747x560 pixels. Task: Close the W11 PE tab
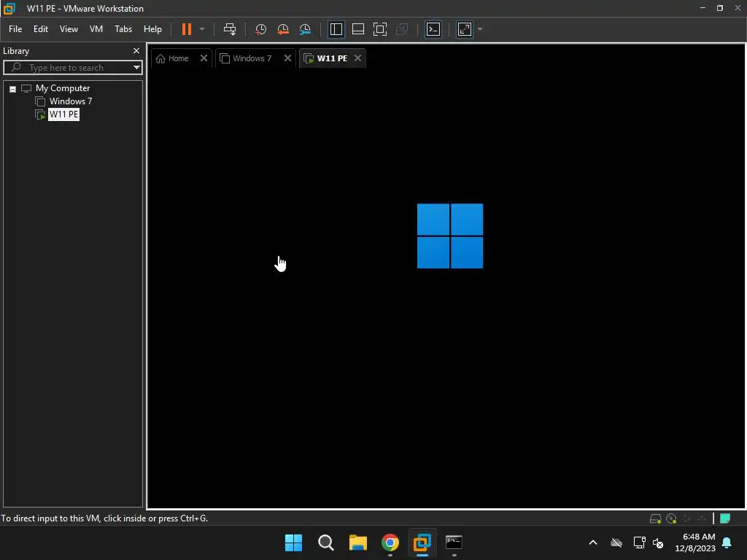[357, 58]
